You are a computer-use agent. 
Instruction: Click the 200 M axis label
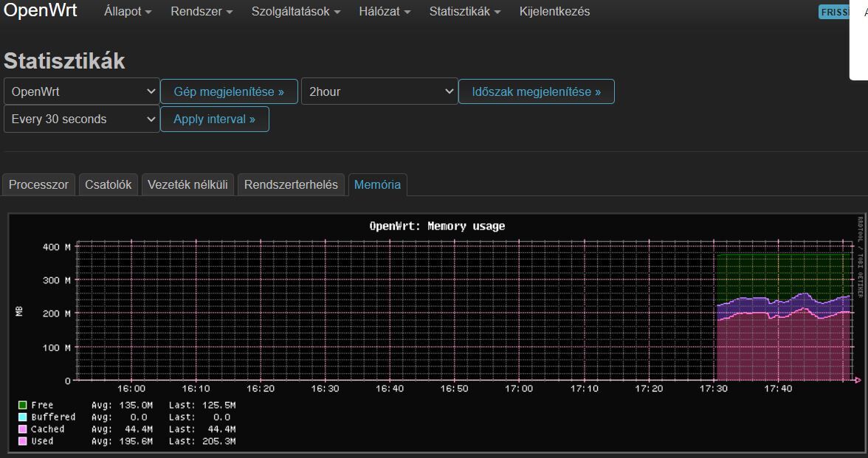[x=56, y=313]
